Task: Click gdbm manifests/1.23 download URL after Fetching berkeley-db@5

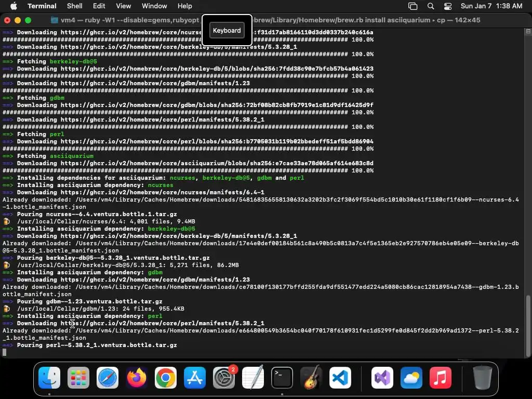Action: click(155, 83)
